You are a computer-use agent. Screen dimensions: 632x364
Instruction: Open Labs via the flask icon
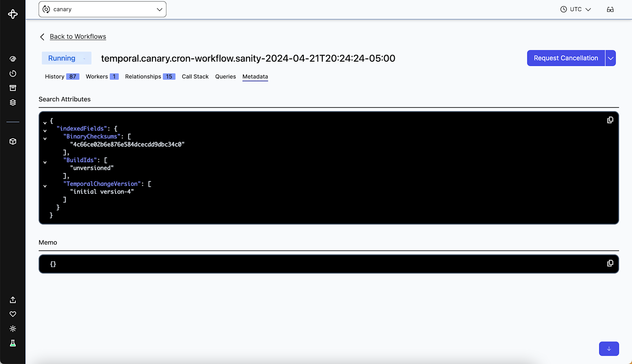(x=13, y=343)
